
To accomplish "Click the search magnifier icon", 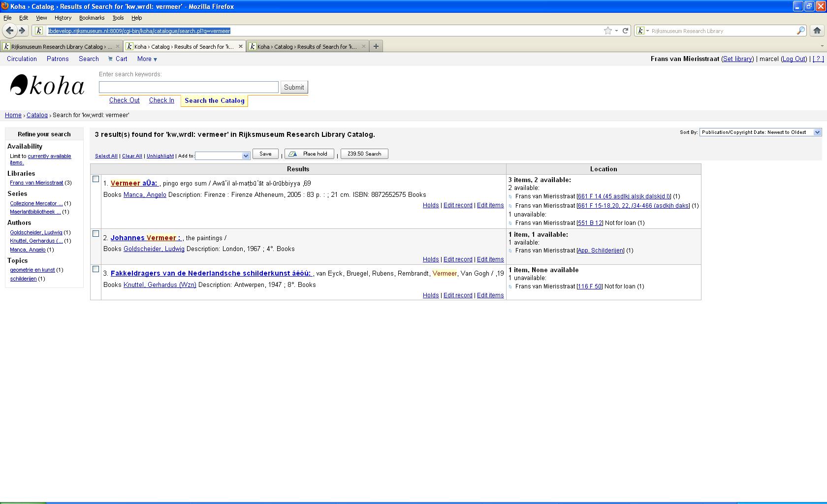I will click(801, 31).
